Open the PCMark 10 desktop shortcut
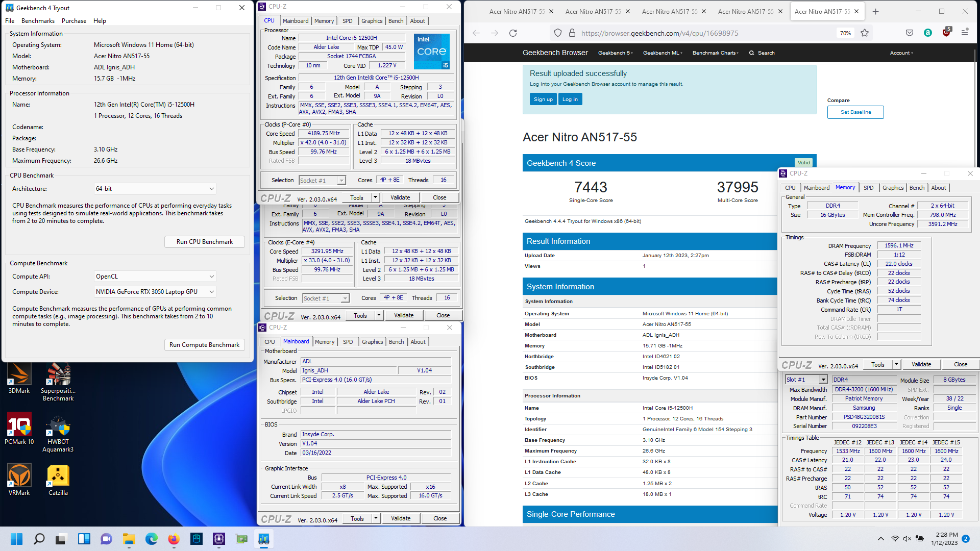 coord(19,429)
